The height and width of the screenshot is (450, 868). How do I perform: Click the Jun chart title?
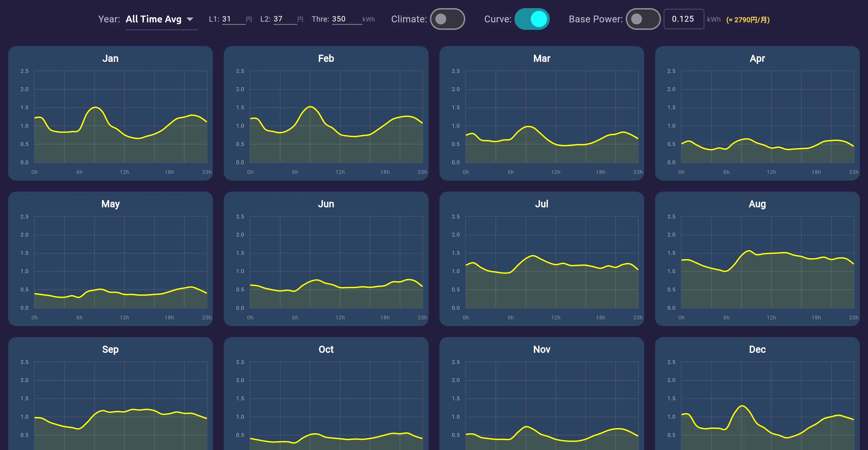tap(326, 204)
